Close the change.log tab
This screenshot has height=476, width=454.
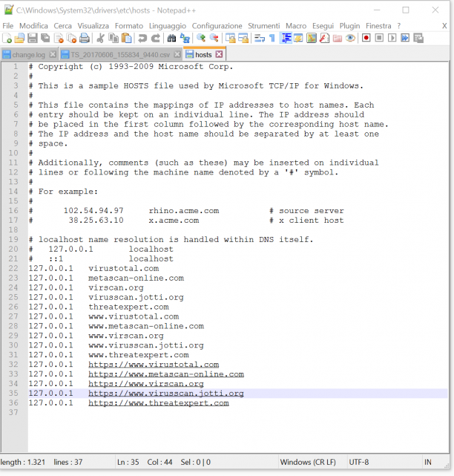point(53,54)
